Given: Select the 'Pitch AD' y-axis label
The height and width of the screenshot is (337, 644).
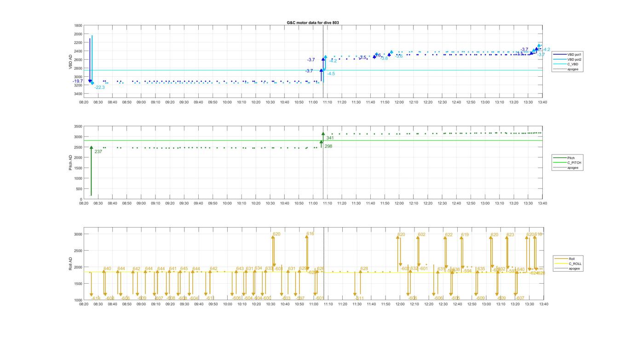Looking at the screenshot, I should pos(70,163).
